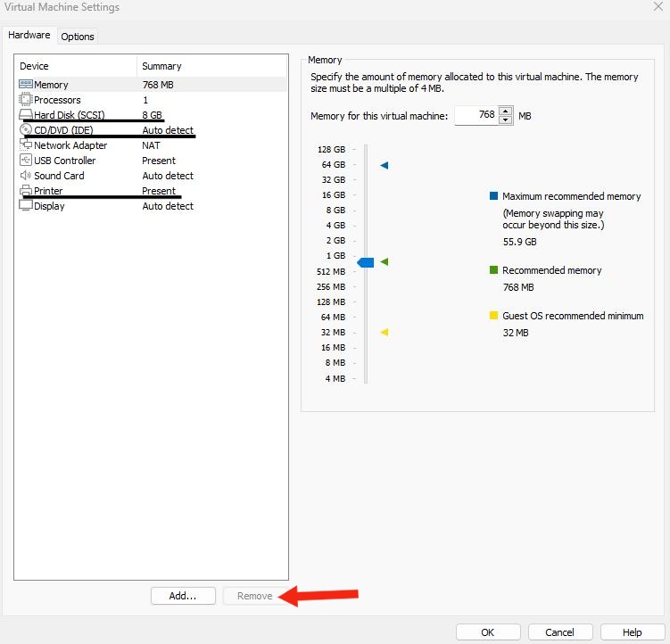Select the Processors chip icon
The width and height of the screenshot is (670, 644).
point(26,100)
